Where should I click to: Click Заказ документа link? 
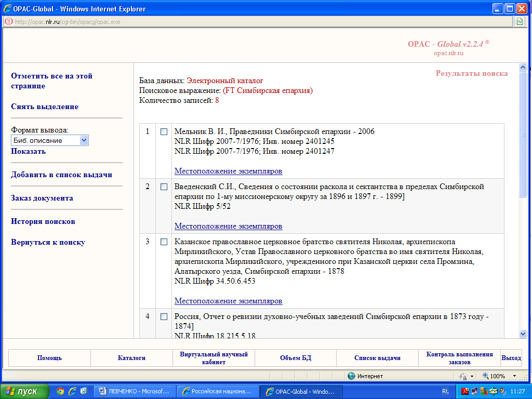(x=42, y=198)
